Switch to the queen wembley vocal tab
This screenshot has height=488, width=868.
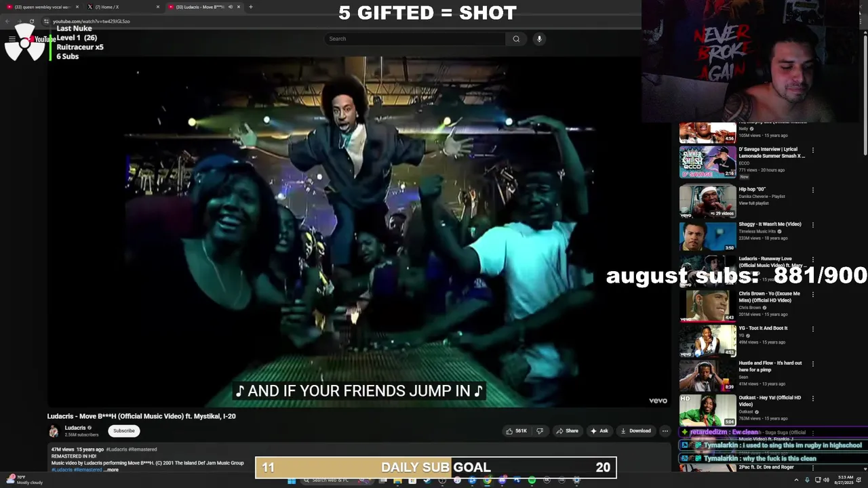pos(41,7)
